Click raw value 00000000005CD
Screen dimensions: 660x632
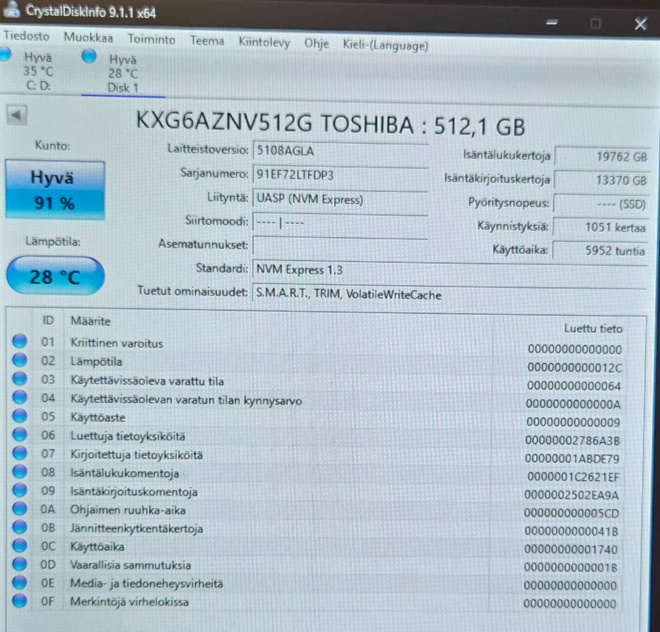point(572,513)
